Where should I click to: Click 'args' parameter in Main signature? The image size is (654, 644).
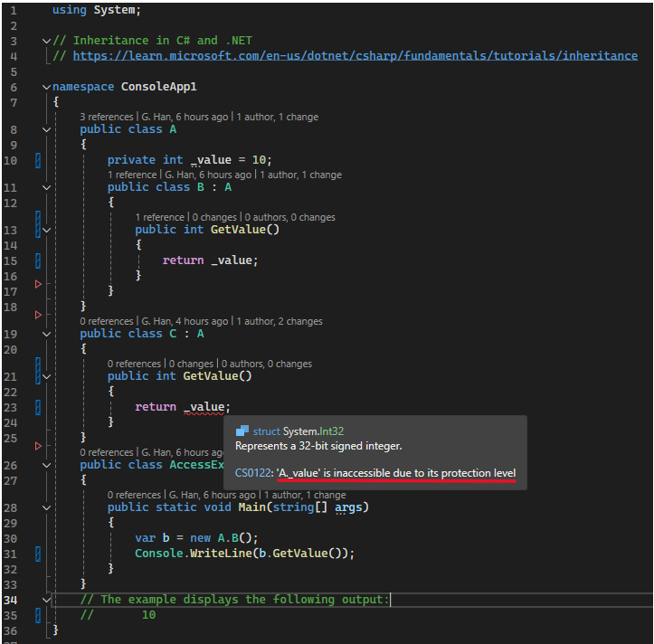click(348, 507)
